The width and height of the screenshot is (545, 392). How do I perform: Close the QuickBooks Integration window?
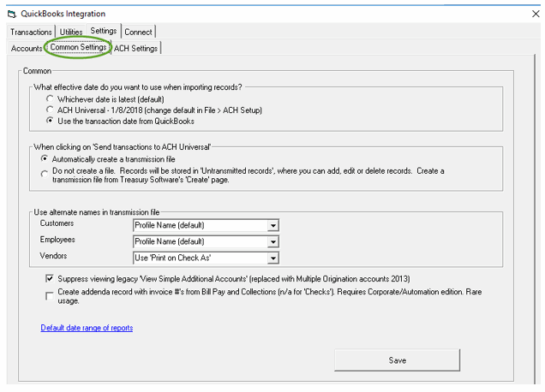click(x=536, y=14)
